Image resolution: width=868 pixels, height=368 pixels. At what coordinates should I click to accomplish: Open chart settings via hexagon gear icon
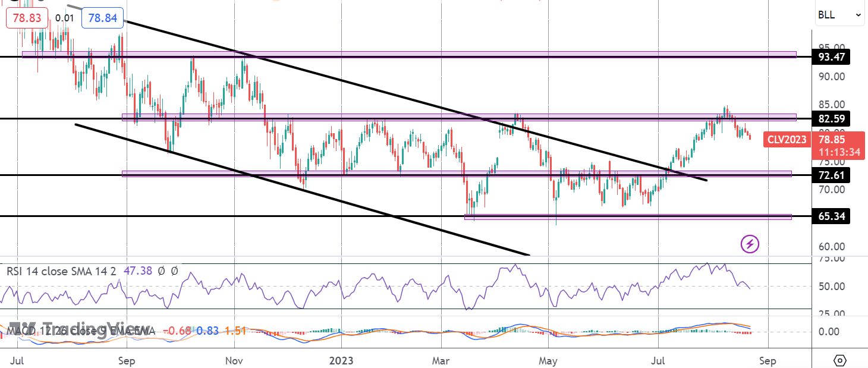tap(839, 360)
